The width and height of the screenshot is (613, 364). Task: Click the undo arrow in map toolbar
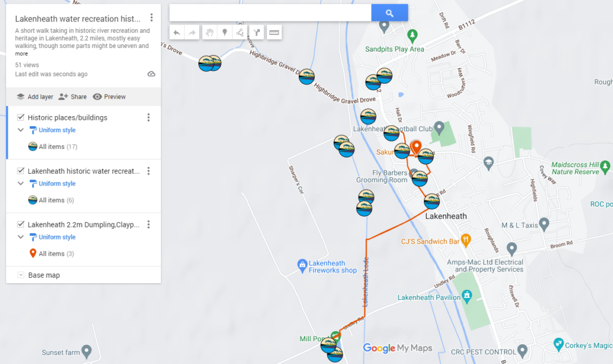177,32
